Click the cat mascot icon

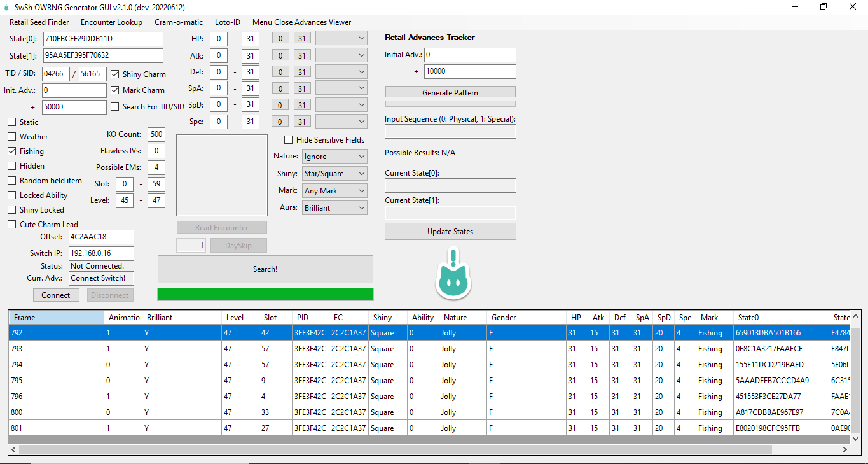[453, 274]
